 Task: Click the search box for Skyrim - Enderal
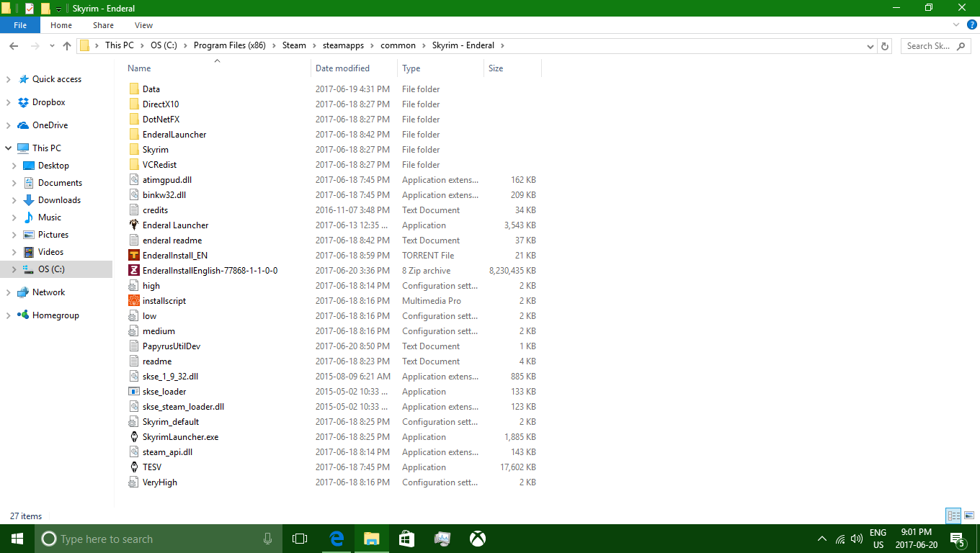(930, 46)
